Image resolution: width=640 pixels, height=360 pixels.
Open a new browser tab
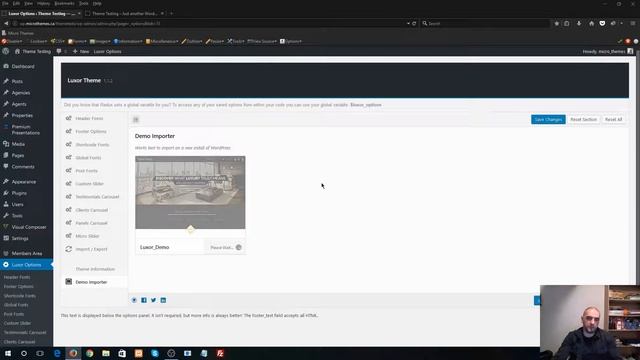pos(171,13)
